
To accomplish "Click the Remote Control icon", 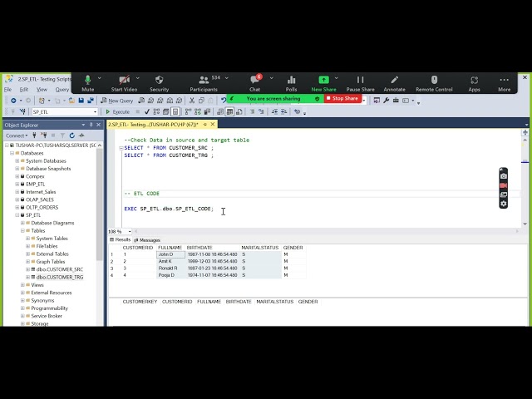I will 434,81.
